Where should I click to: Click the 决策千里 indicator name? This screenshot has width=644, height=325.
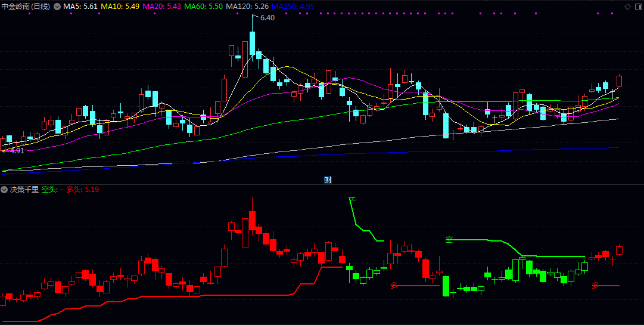24,190
